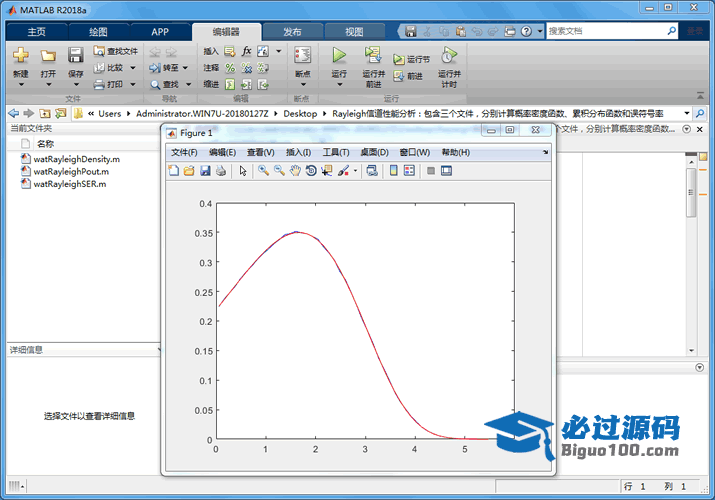The width and height of the screenshot is (715, 500).
Task: Click editor vertical scrollbar down arrow
Action: point(692,351)
